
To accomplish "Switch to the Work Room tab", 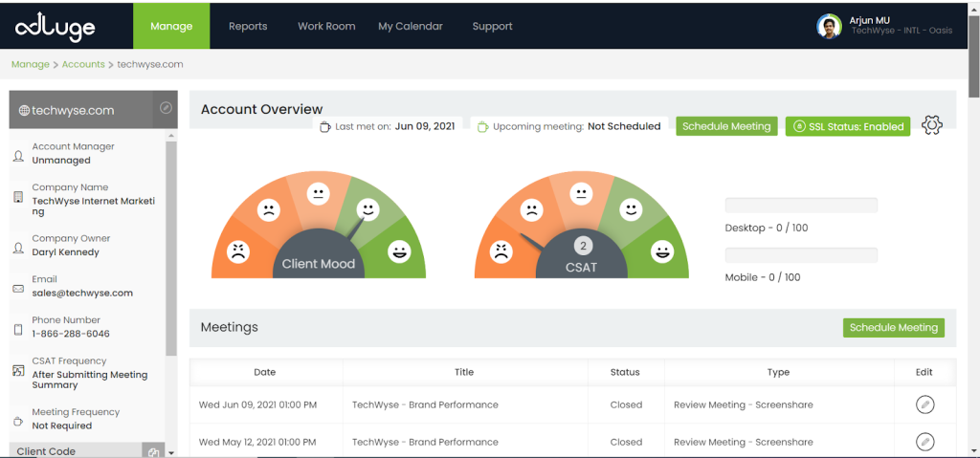I will coord(326,27).
